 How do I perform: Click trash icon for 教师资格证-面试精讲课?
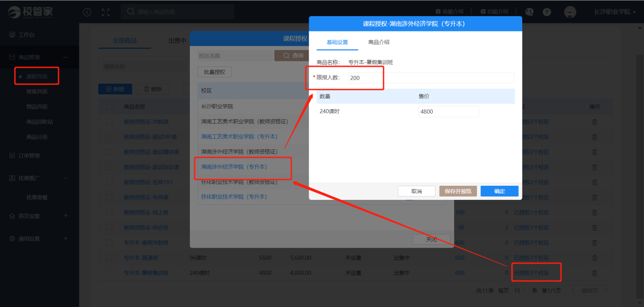594,152
